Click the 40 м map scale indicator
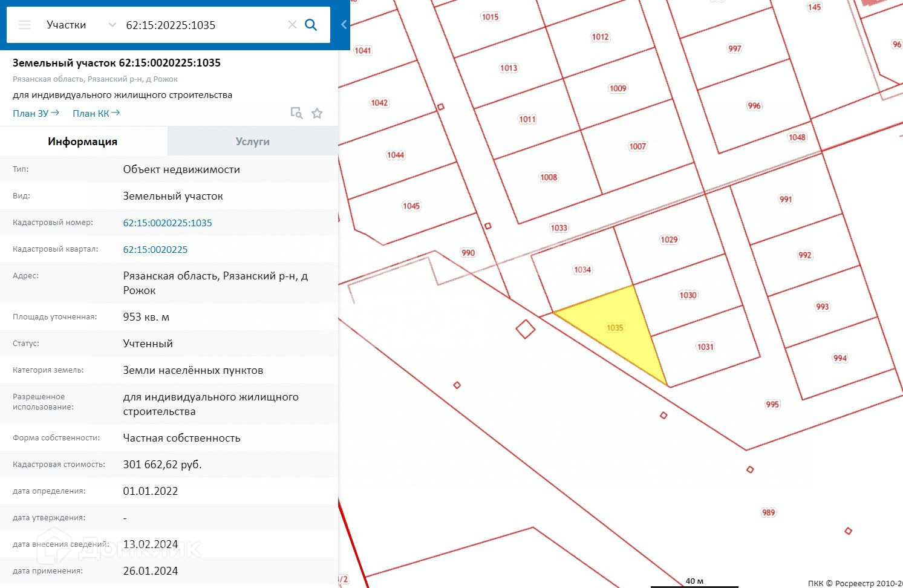Image resolution: width=903 pixels, height=588 pixels. pyautogui.click(x=694, y=582)
